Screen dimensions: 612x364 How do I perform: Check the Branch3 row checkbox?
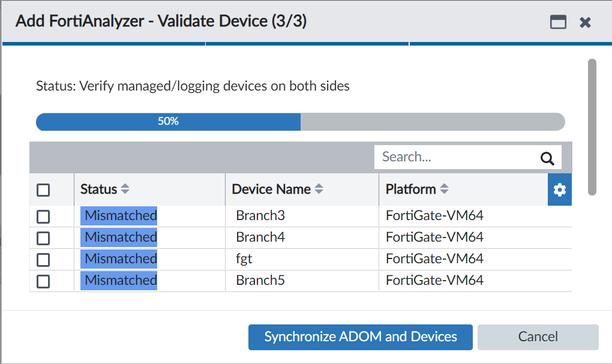pyautogui.click(x=43, y=216)
